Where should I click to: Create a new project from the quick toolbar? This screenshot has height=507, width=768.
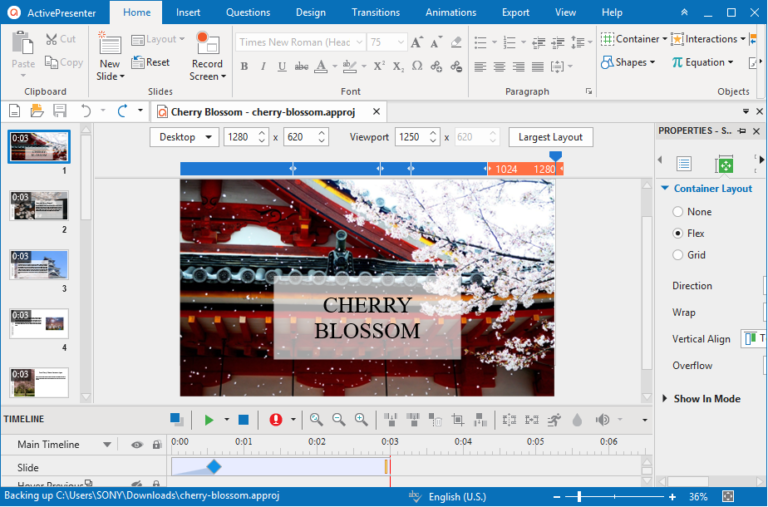15,111
